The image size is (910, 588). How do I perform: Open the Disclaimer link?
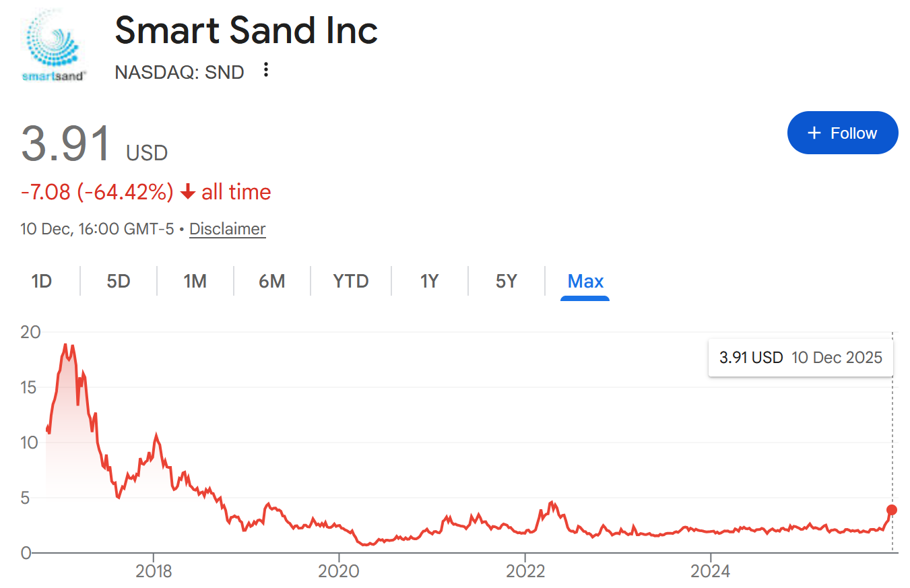pos(227,229)
